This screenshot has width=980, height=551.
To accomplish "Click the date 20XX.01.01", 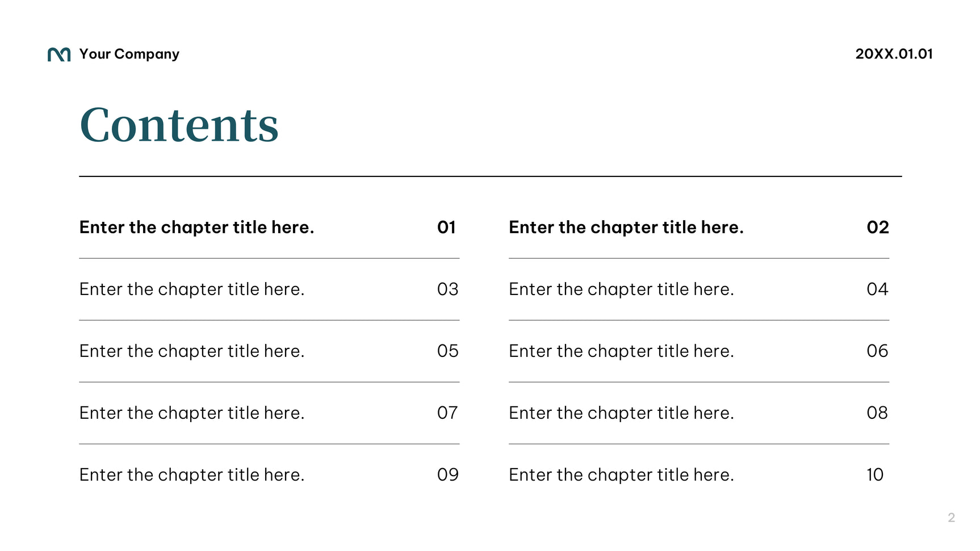I will [894, 54].
